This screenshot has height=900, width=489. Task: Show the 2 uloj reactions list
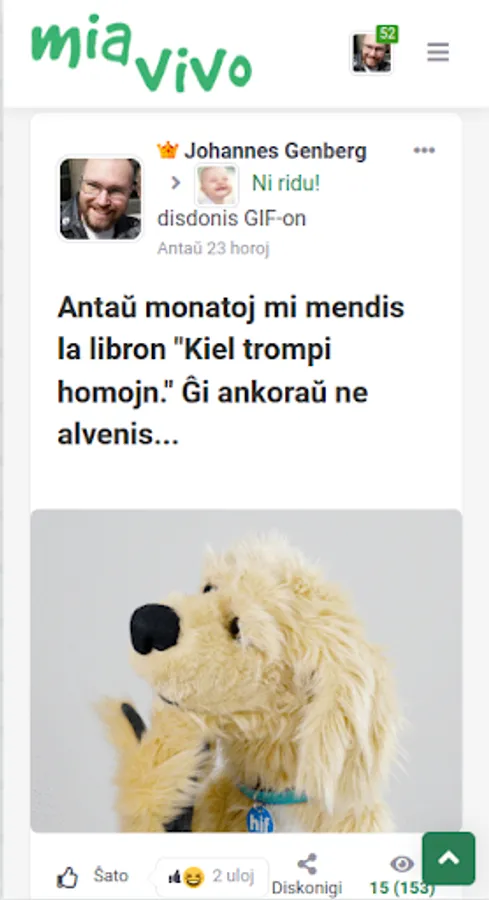click(x=233, y=876)
